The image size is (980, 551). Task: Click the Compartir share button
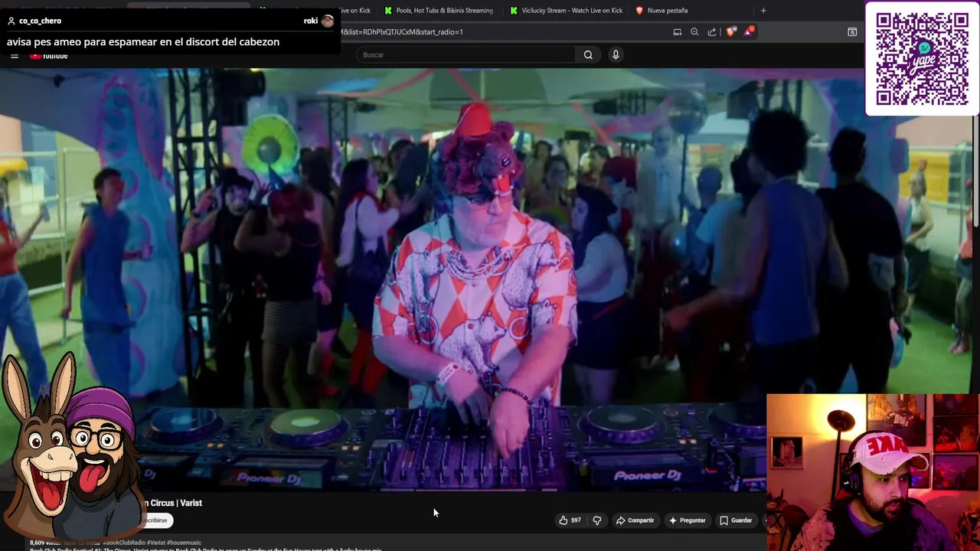pos(635,520)
